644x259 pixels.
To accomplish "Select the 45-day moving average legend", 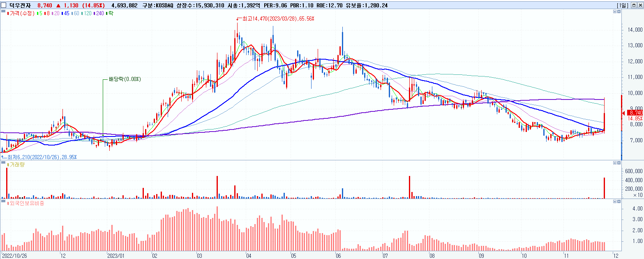I will pos(66,14).
